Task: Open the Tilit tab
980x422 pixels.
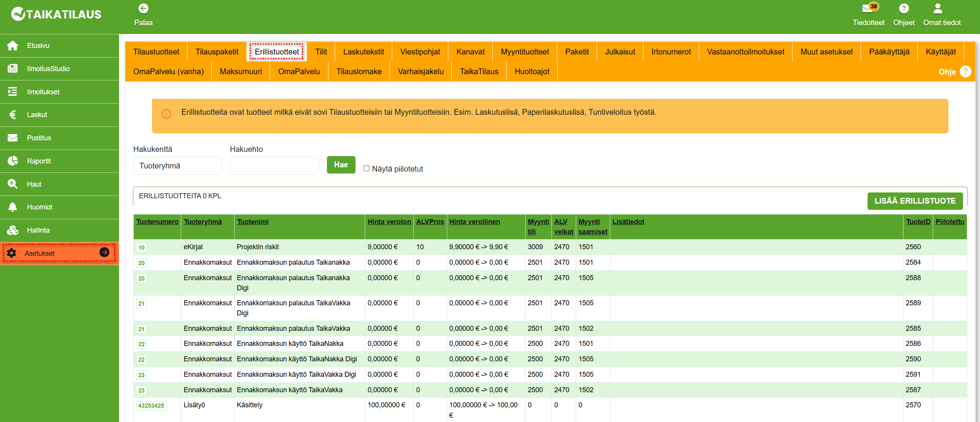Action: pyautogui.click(x=321, y=52)
